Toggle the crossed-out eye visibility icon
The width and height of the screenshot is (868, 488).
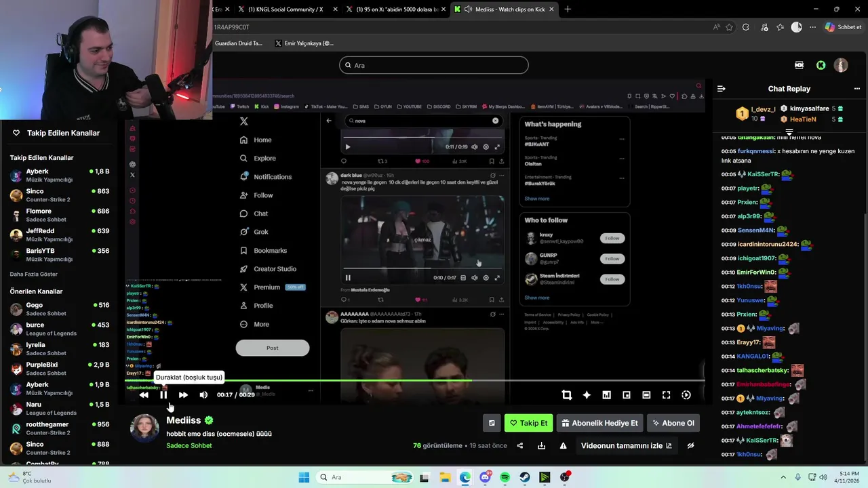[690, 445]
